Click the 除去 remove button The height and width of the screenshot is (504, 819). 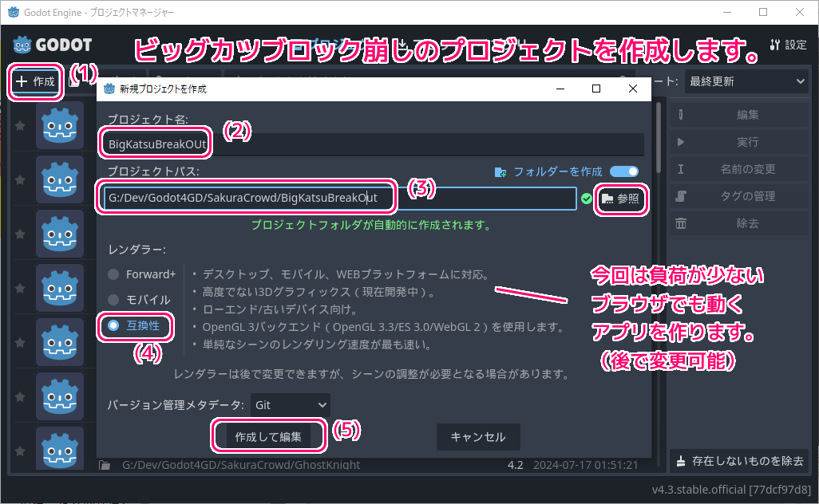click(x=739, y=223)
